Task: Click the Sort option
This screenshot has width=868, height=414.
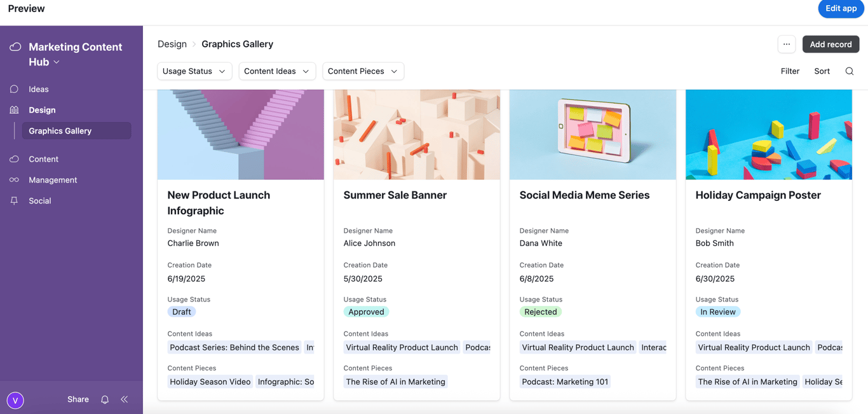Action: coord(822,71)
